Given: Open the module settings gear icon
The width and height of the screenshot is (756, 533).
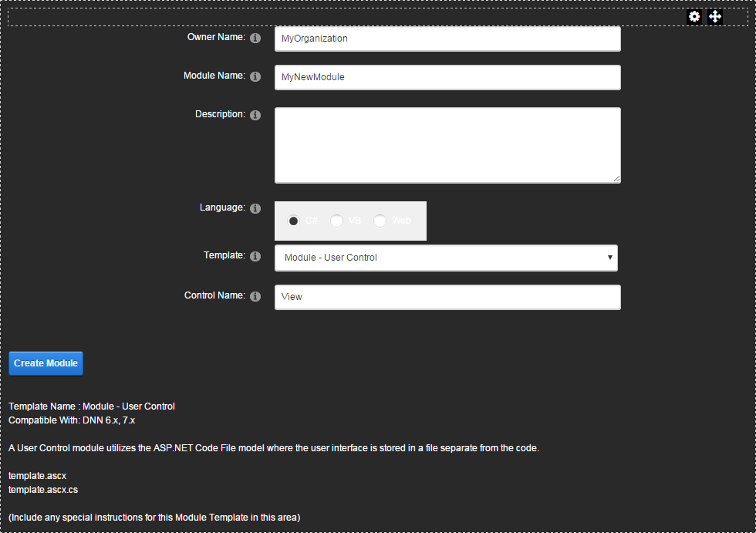Looking at the screenshot, I should tap(694, 17).
